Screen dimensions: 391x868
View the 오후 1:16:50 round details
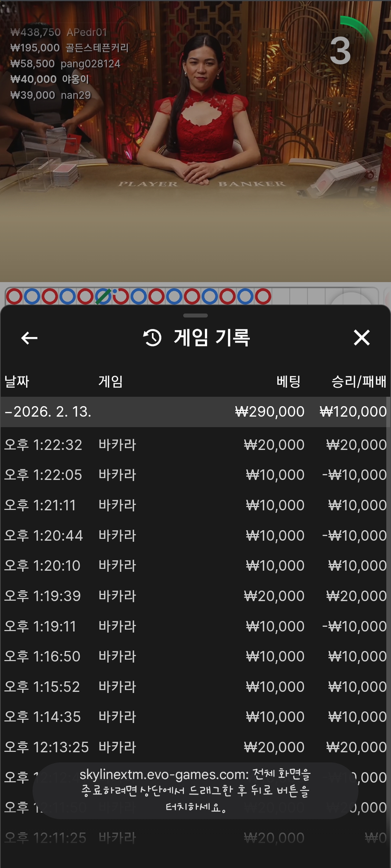click(195, 656)
